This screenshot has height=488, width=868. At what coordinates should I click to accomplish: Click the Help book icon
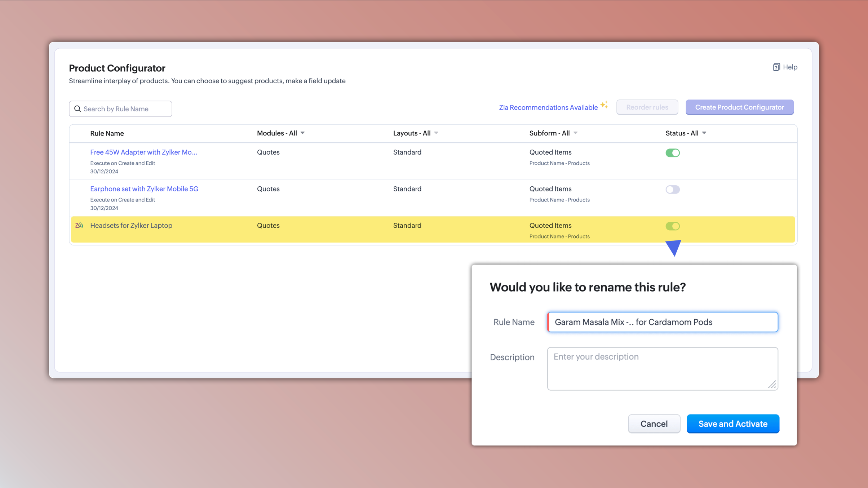(776, 67)
